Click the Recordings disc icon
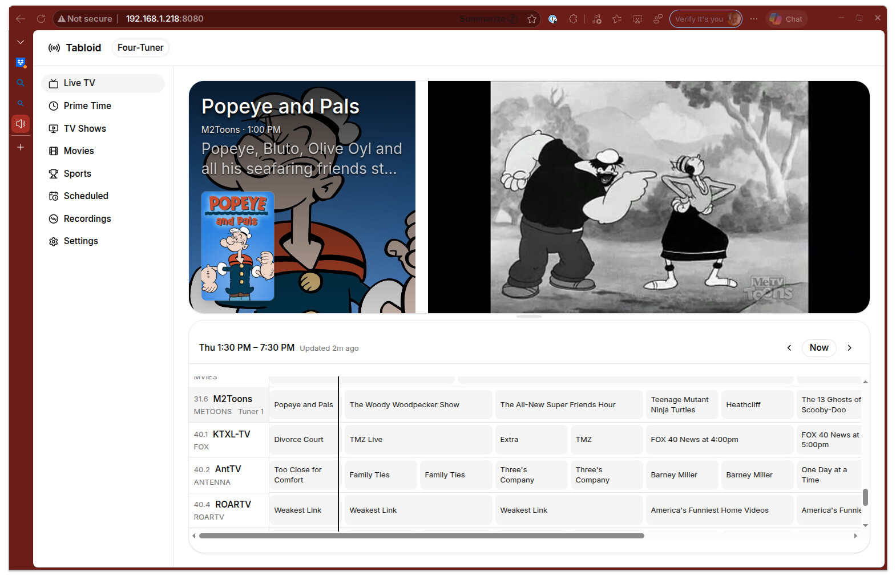 pyautogui.click(x=54, y=219)
